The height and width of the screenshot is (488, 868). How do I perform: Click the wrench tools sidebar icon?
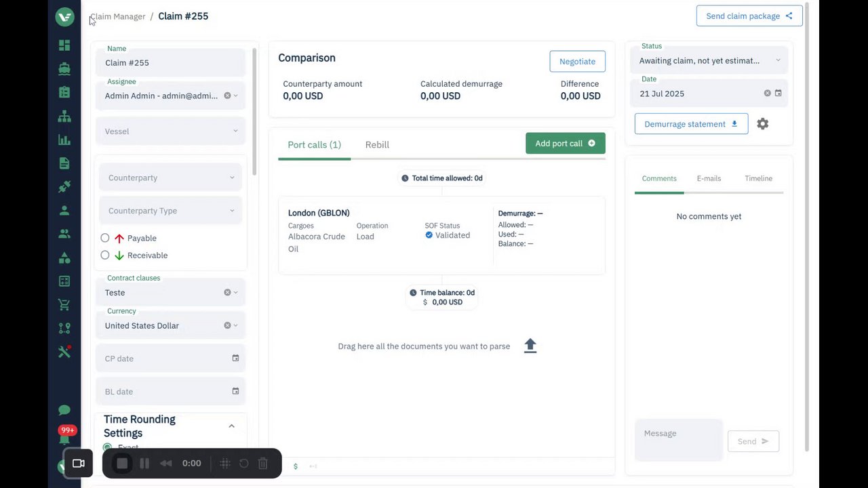[64, 352]
